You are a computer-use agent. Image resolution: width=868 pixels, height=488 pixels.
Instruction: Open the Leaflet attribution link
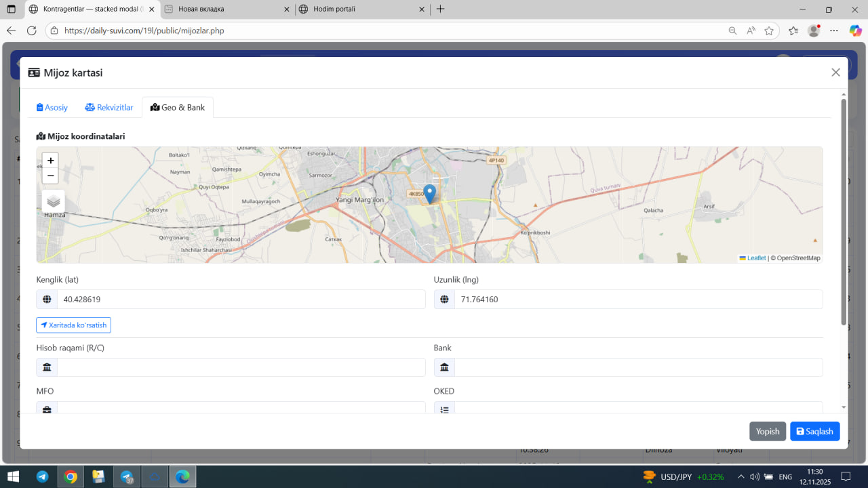pos(755,258)
